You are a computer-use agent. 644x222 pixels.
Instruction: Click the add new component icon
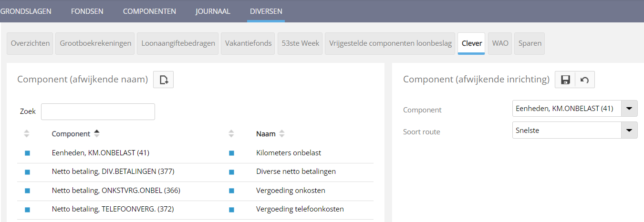pyautogui.click(x=163, y=80)
